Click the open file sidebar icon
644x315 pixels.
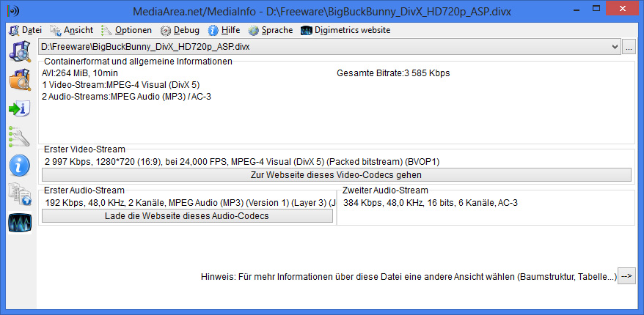[x=20, y=52]
